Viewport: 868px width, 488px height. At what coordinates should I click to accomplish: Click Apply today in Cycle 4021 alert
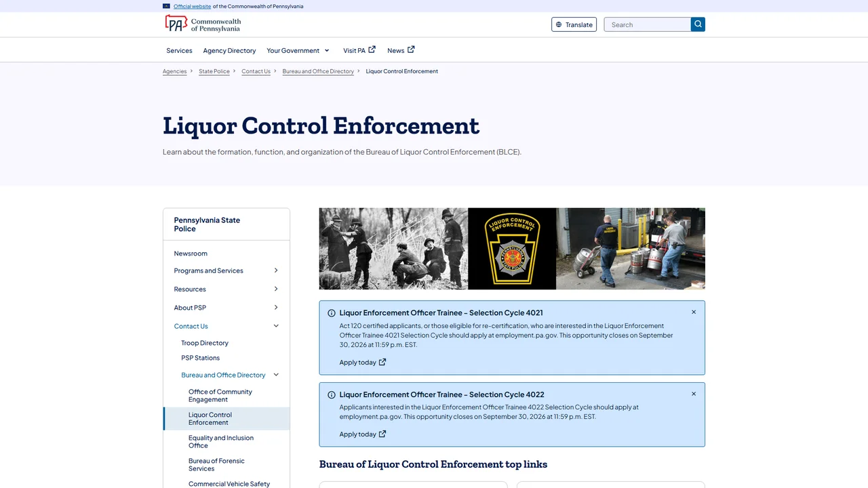click(363, 362)
